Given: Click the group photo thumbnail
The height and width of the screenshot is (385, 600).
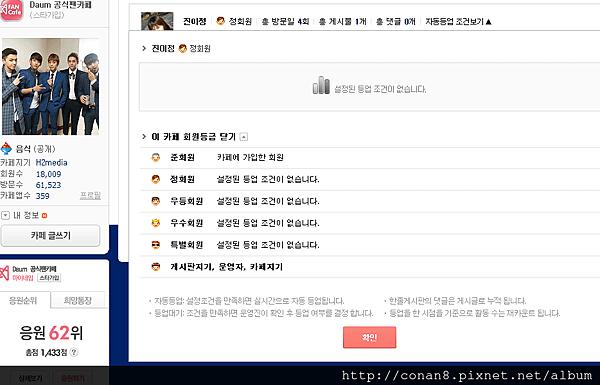Looking at the screenshot, I should (x=51, y=86).
